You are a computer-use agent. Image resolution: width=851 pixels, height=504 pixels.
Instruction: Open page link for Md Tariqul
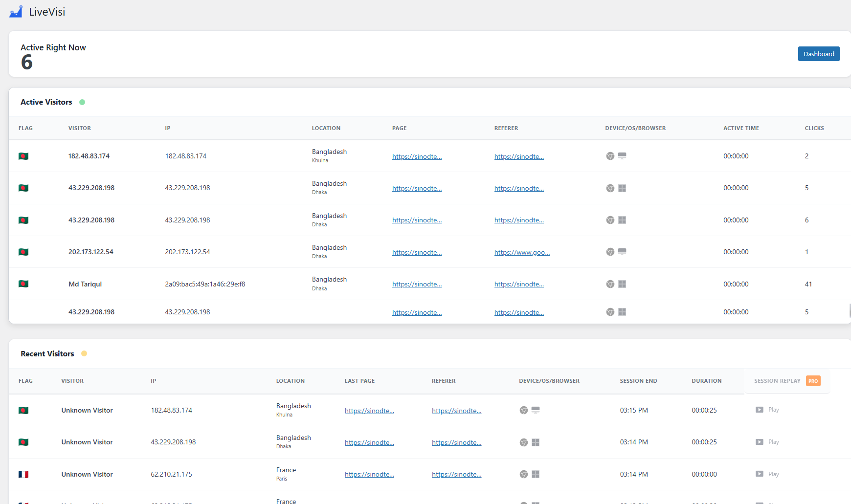point(417,284)
